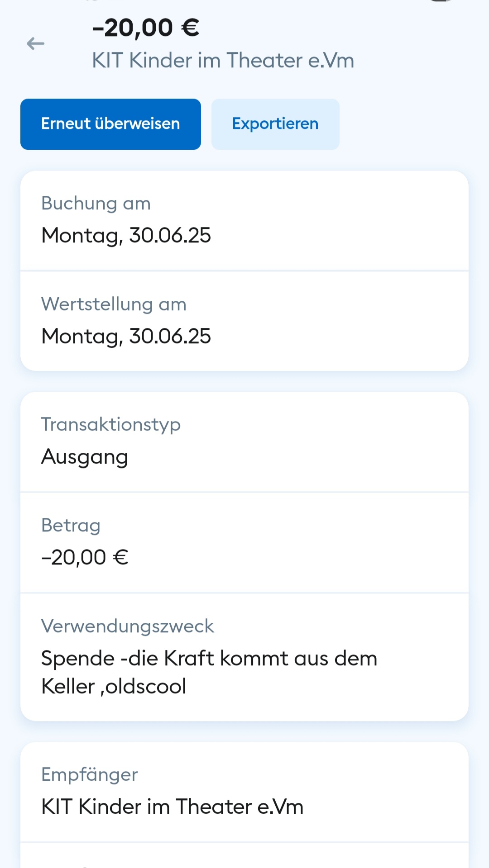Tap the Verwendungszweck label

point(127,626)
